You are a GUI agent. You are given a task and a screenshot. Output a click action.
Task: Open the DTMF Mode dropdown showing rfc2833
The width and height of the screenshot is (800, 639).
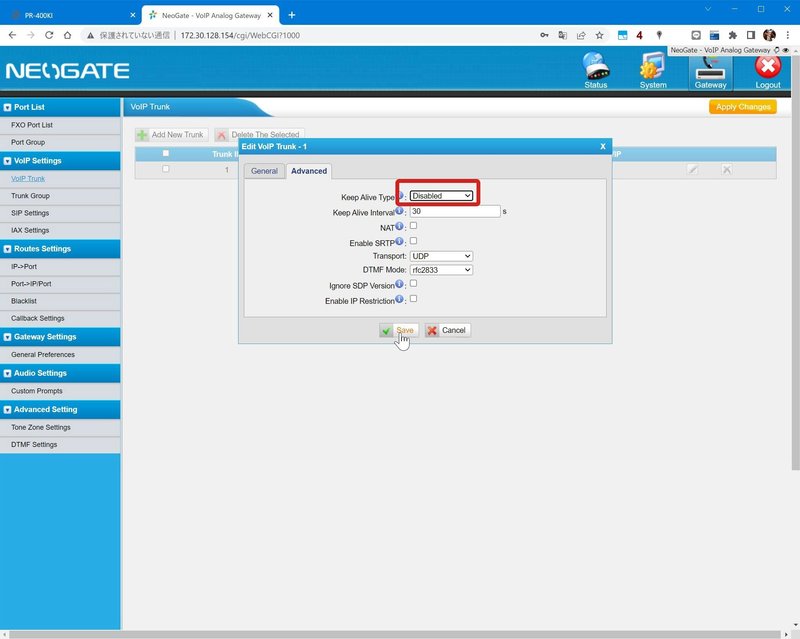[x=441, y=270]
